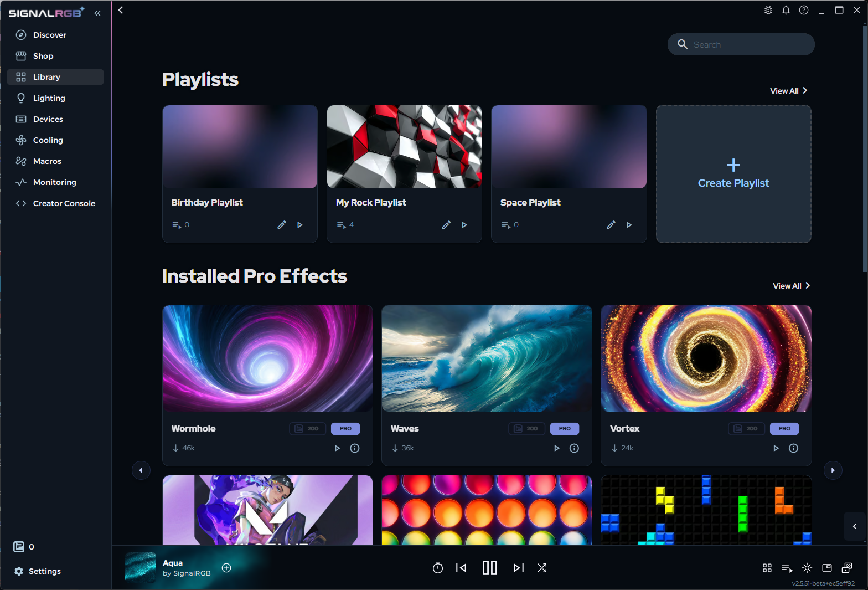Play the Birthday Playlist
The width and height of the screenshot is (868, 590).
(300, 225)
